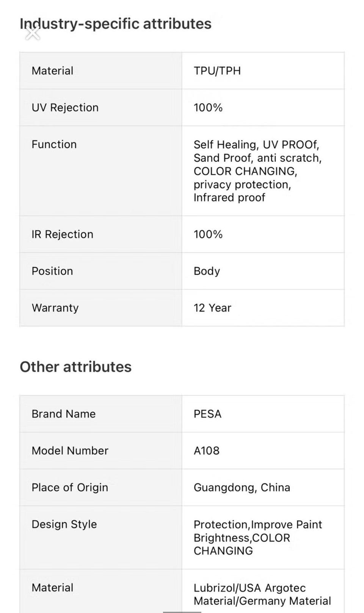This screenshot has height=613, width=364.
Task: Select the Warranty row label
Action: click(x=55, y=308)
